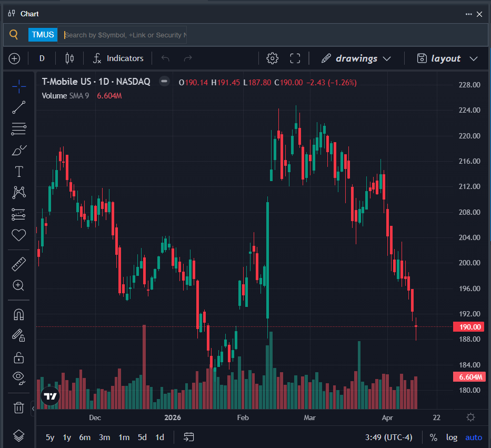Viewport: 491px width, 448px height.
Task: Toggle the lock all drawings icon
Action: pos(19,357)
